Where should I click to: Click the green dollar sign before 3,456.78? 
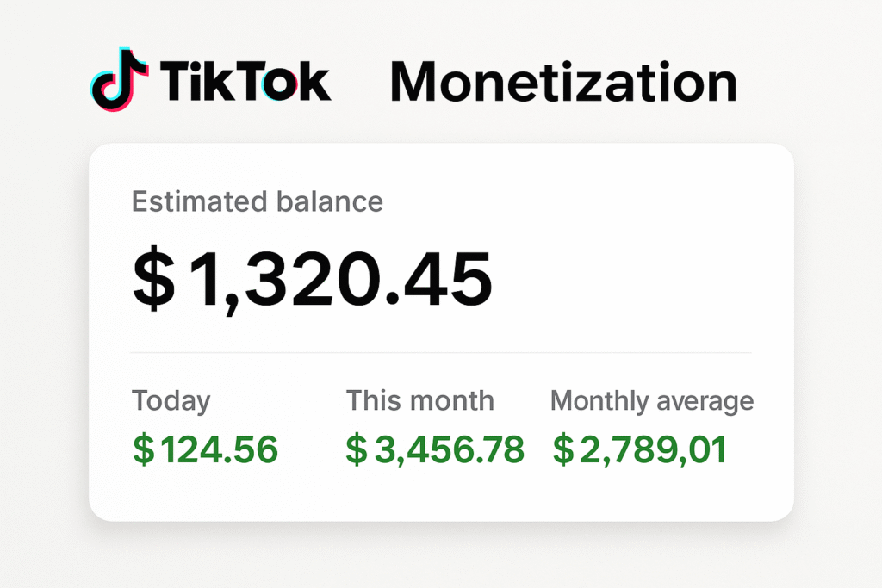pos(356,449)
